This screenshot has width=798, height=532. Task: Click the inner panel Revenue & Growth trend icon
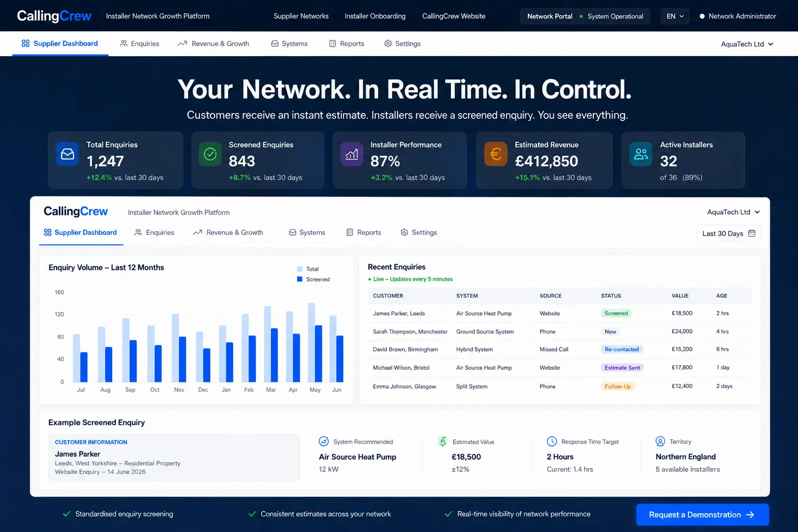pyautogui.click(x=197, y=232)
